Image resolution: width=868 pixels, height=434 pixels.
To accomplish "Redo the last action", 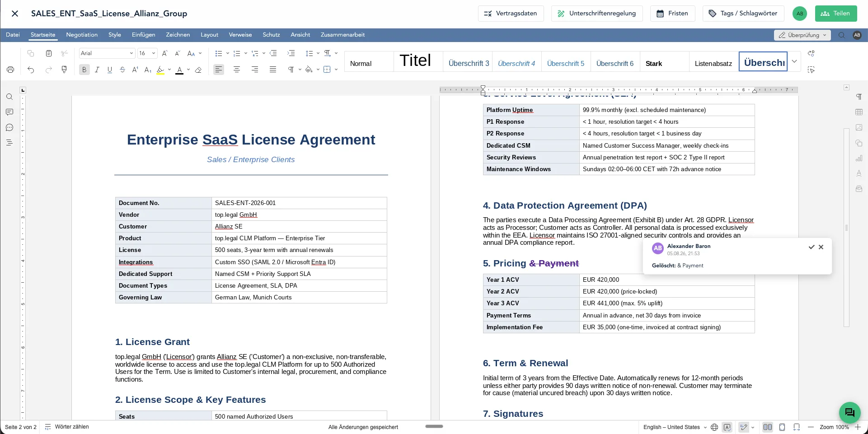I will (49, 70).
